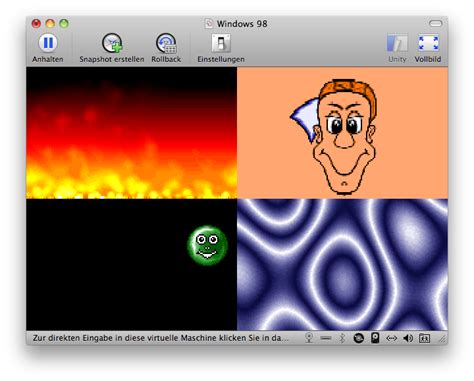
Task: Click the Bluetooth status bar icon
Action: click(x=342, y=338)
